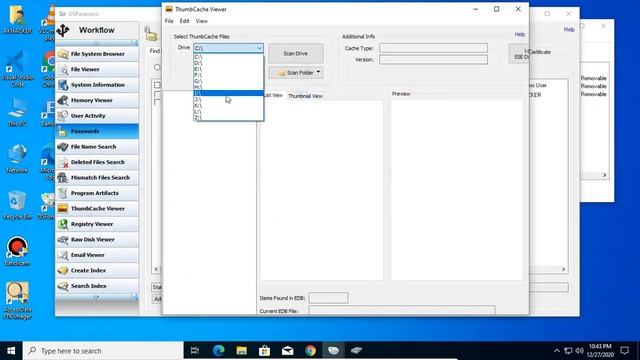Open the notification center on the taskbar
Viewport: 640px width, 360px height.
(x=624, y=351)
